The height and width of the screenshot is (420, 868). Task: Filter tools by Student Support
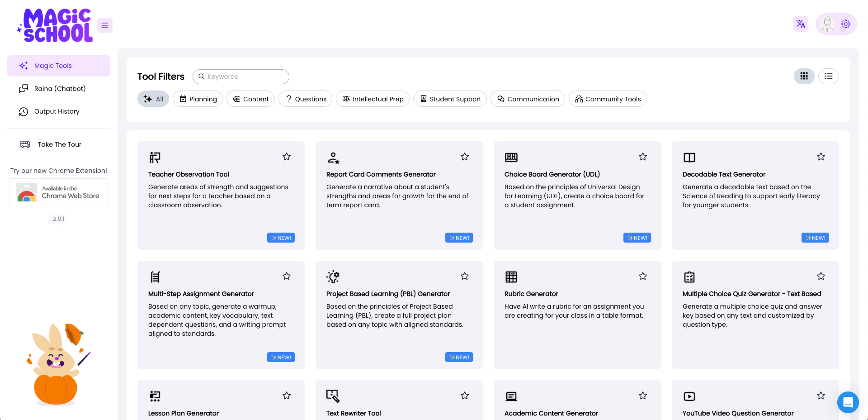pyautogui.click(x=450, y=99)
